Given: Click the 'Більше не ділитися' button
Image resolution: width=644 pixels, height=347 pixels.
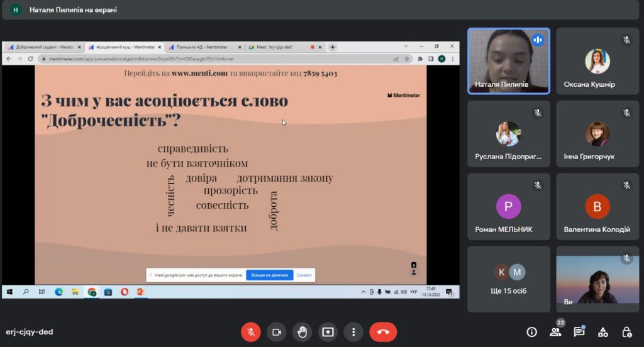Looking at the screenshot, I should tap(269, 275).
